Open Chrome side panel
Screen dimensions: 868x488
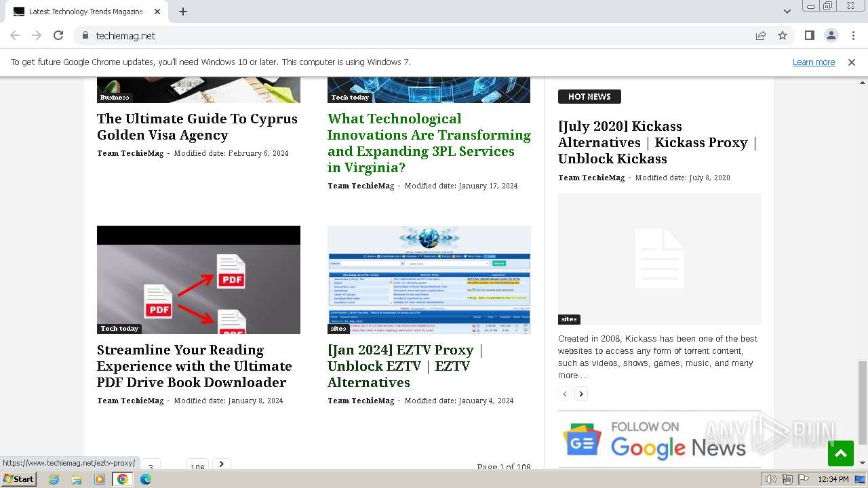pyautogui.click(x=809, y=35)
